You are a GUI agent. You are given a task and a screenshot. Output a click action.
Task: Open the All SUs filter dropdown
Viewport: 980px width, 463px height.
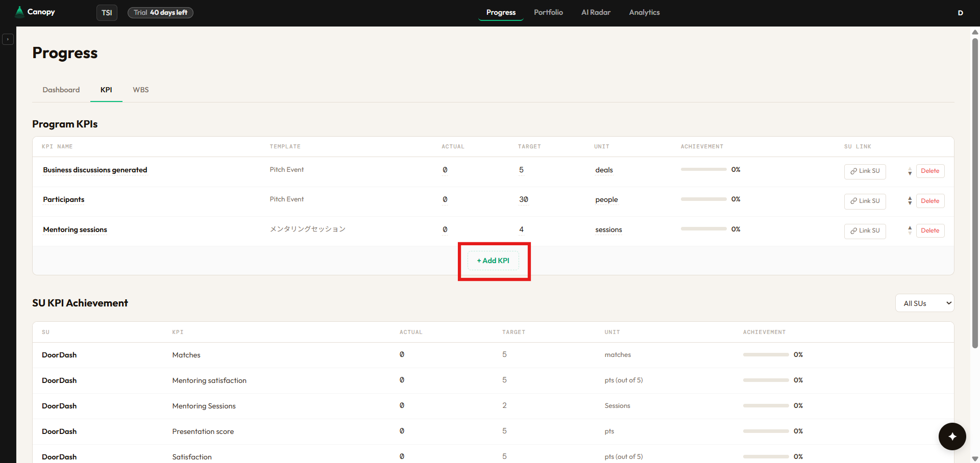[924, 303]
